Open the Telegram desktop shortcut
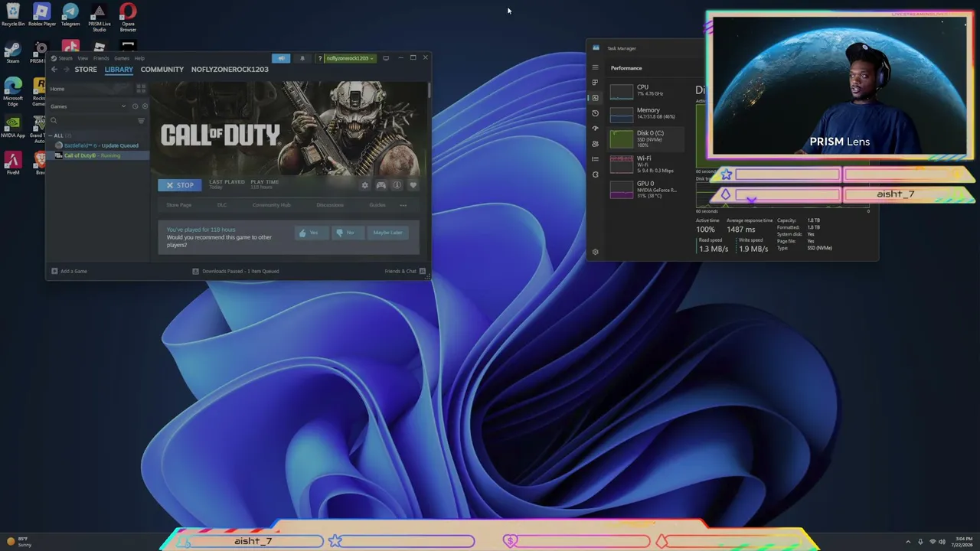Screen dimensions: 980x551 70,15
